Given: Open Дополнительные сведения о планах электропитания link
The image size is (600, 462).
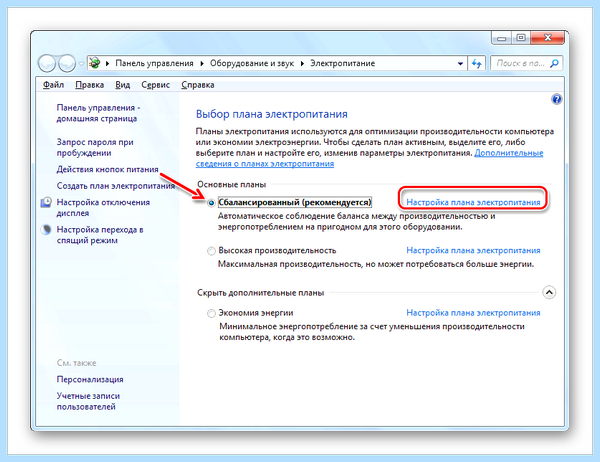Looking at the screenshot, I should point(369,158).
